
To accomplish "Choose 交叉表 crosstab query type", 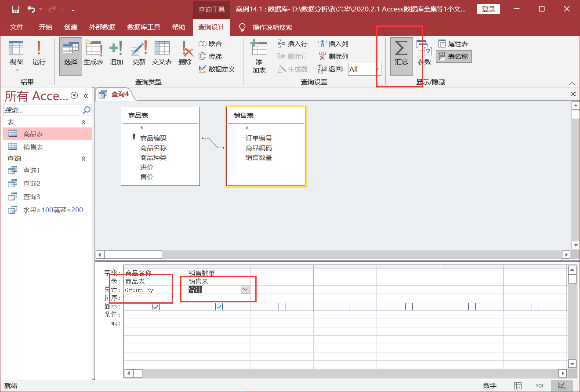I will tap(162, 53).
